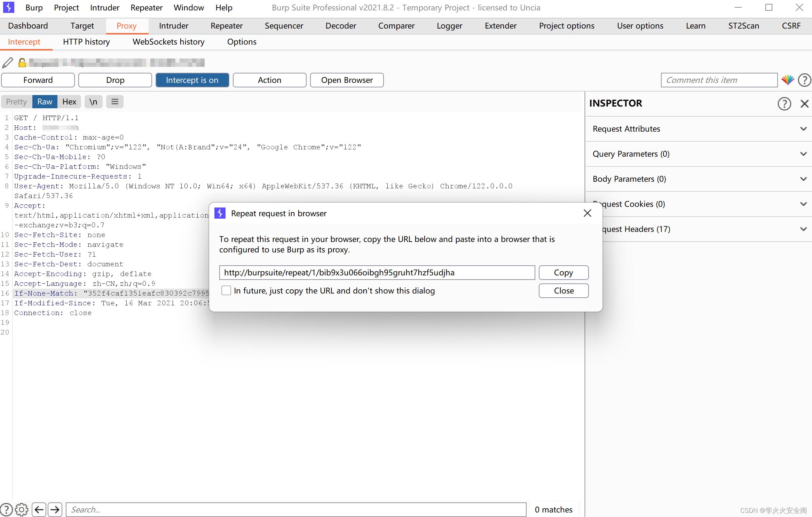Open the Action dropdown button

tap(269, 80)
